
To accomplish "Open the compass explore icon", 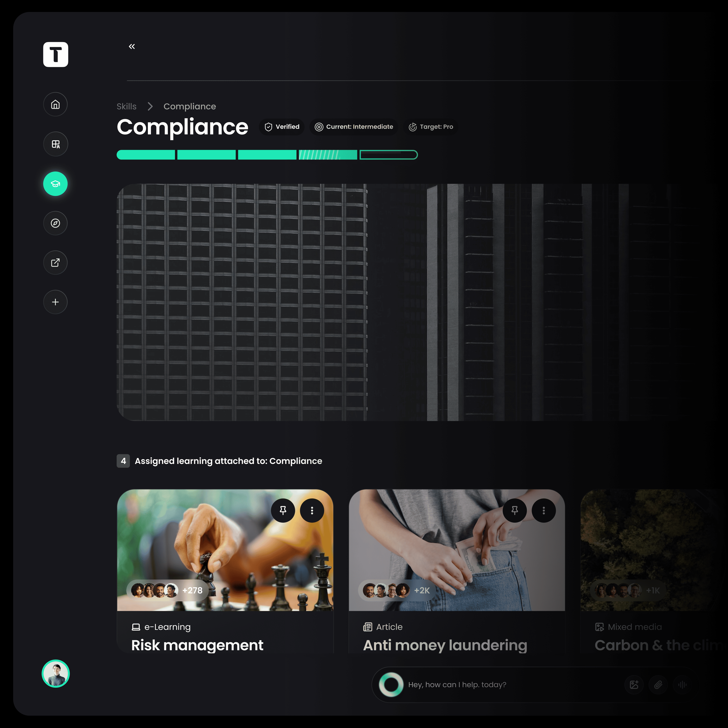I will point(55,223).
